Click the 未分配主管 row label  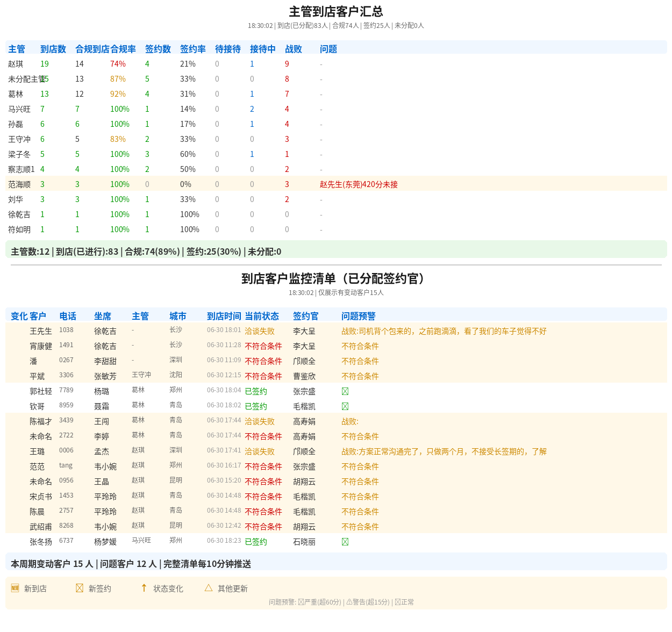[27, 79]
